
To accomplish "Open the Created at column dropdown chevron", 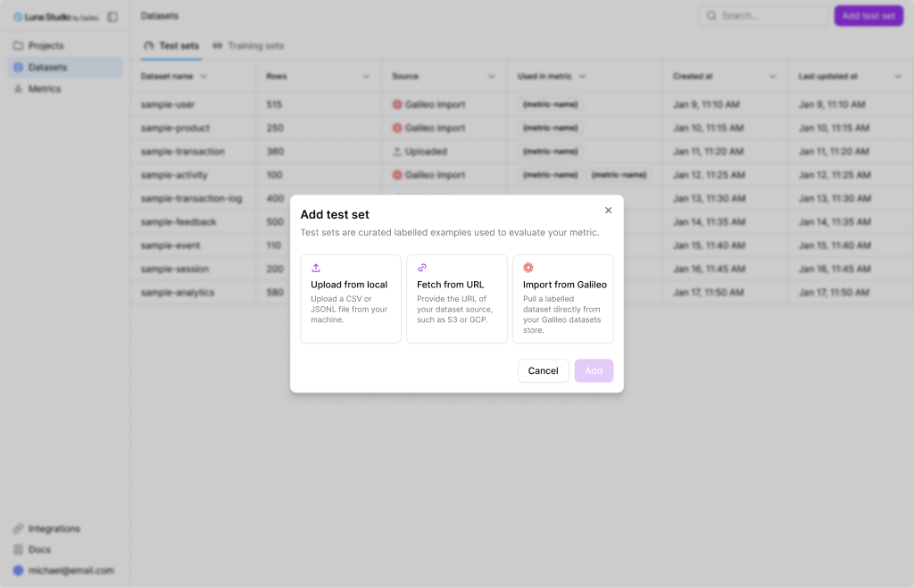I will pos(772,77).
